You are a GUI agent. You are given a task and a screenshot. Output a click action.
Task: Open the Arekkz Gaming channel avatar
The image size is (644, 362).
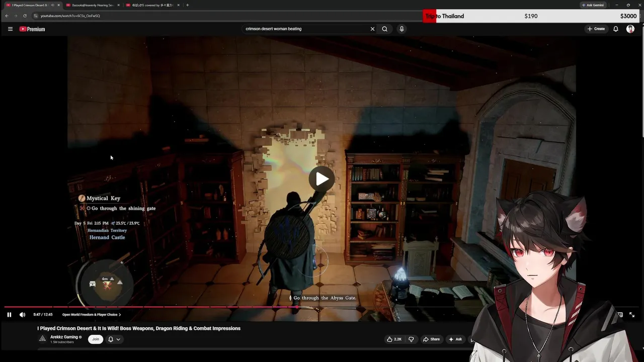tap(42, 339)
